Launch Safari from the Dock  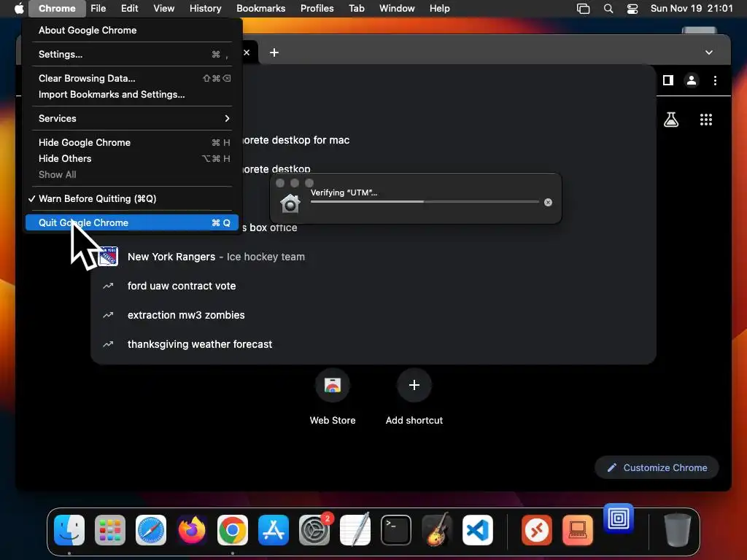151,530
